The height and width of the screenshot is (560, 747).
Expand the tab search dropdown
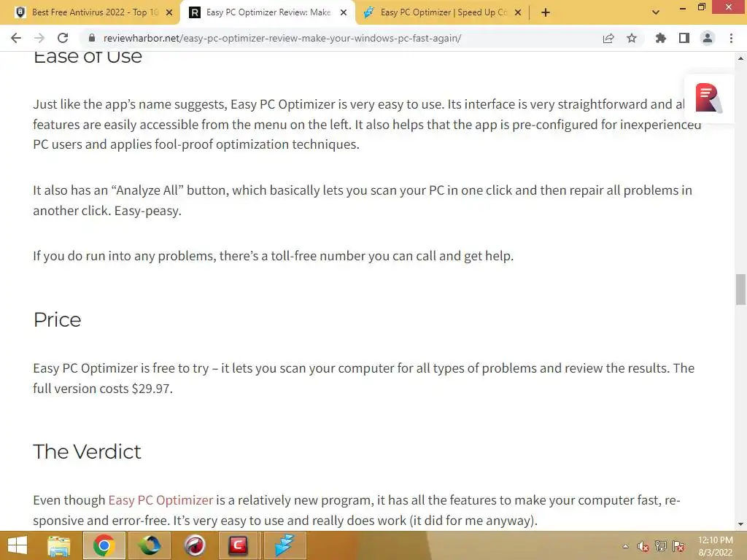click(x=656, y=13)
